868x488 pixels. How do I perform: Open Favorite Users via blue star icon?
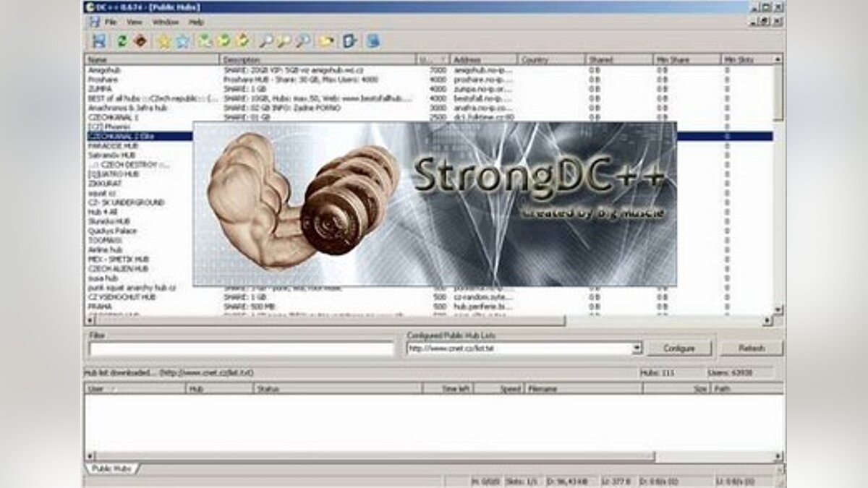coord(182,41)
